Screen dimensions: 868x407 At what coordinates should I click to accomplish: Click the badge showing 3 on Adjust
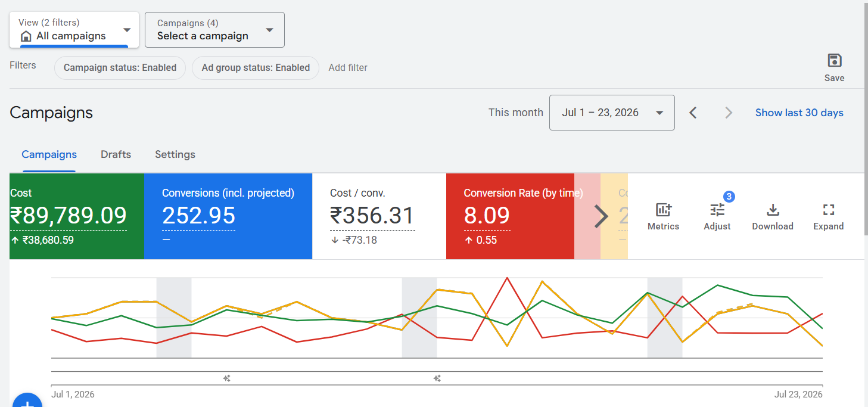729,197
